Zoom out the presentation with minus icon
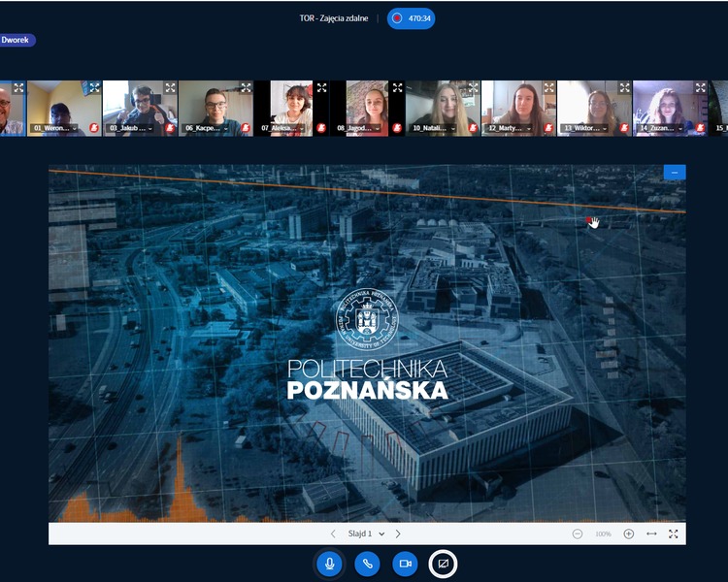 click(x=578, y=533)
